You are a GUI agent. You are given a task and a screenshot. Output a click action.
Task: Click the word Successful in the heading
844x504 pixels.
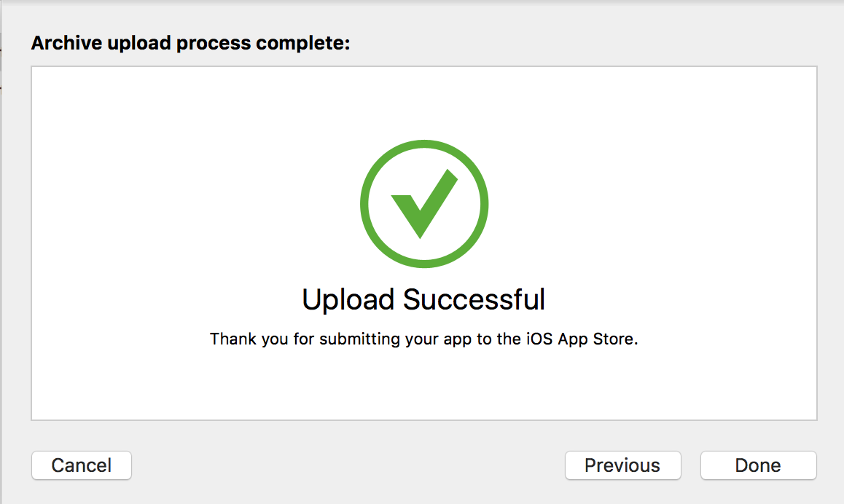pyautogui.click(x=474, y=299)
